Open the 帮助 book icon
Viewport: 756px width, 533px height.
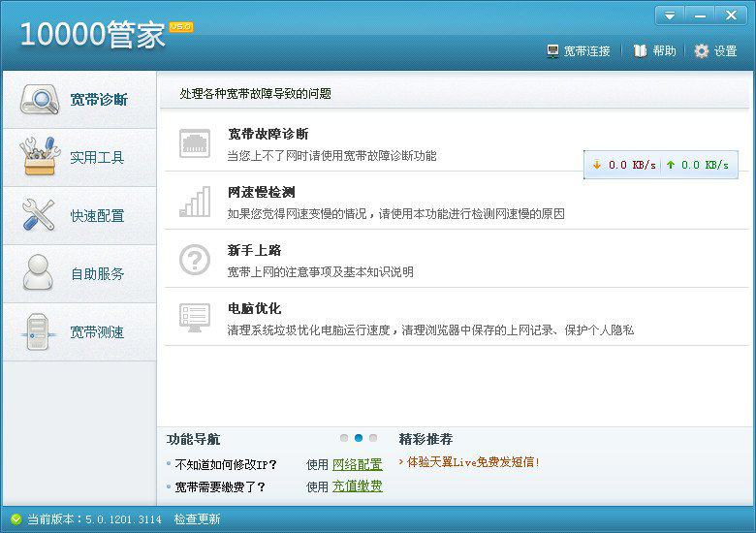(640, 51)
